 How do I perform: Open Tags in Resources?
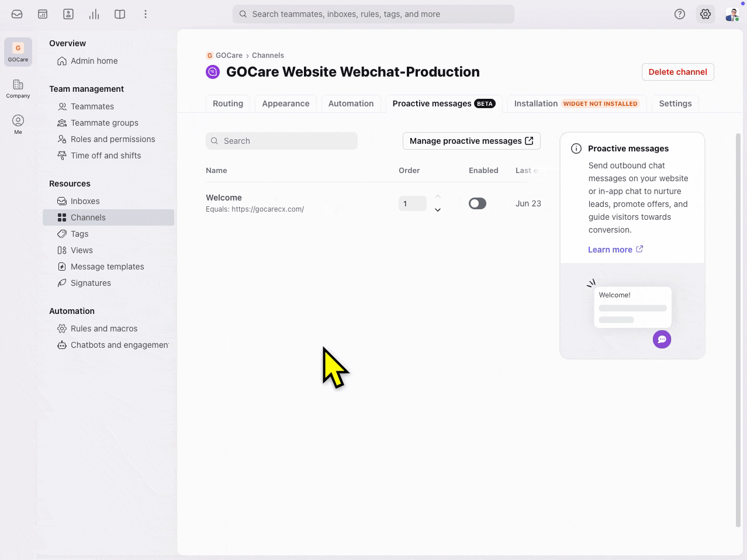(79, 234)
